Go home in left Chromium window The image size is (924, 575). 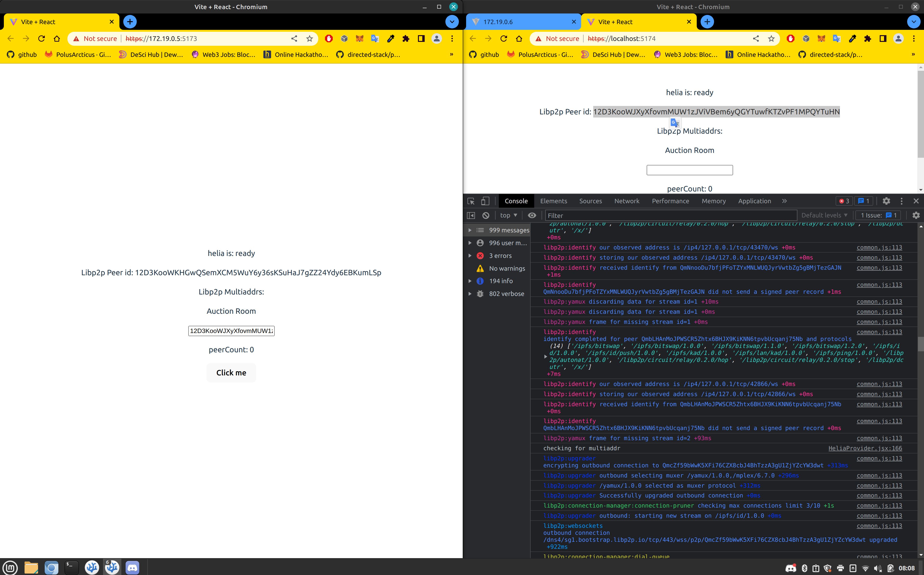[57, 39]
